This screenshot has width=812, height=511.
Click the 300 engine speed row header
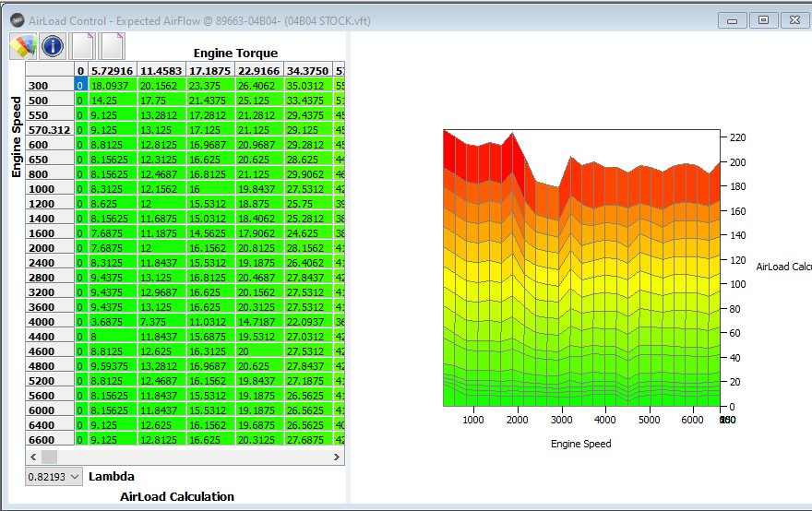pyautogui.click(x=50, y=86)
